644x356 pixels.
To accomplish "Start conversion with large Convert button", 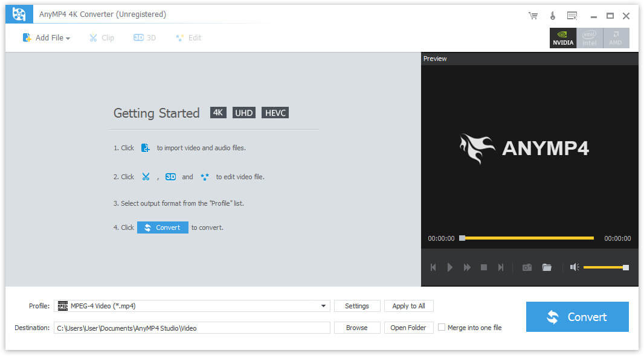I will click(x=578, y=317).
